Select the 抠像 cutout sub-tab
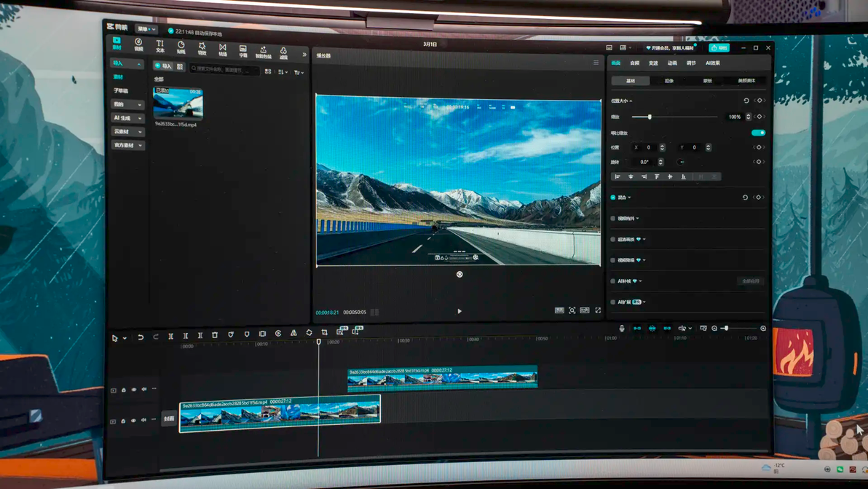Viewport: 868px width, 489px height. pos(668,81)
